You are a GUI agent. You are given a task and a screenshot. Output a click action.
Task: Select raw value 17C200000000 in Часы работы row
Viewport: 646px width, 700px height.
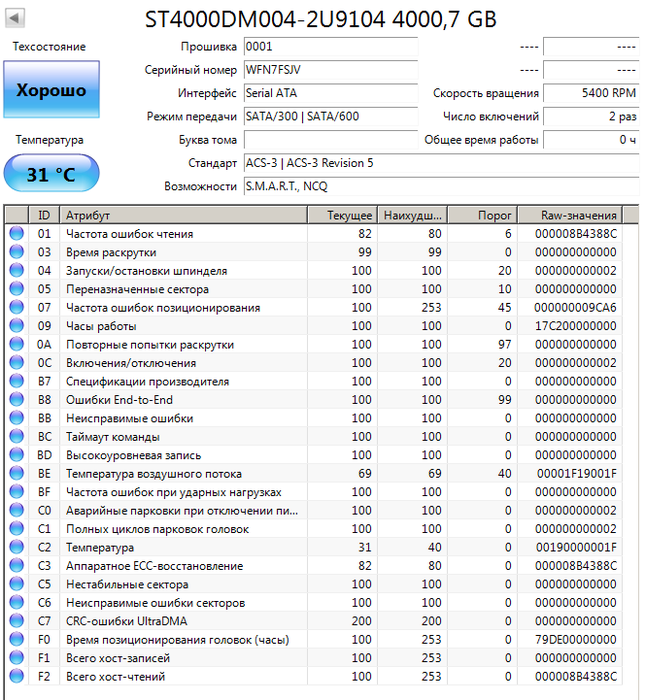tap(576, 326)
